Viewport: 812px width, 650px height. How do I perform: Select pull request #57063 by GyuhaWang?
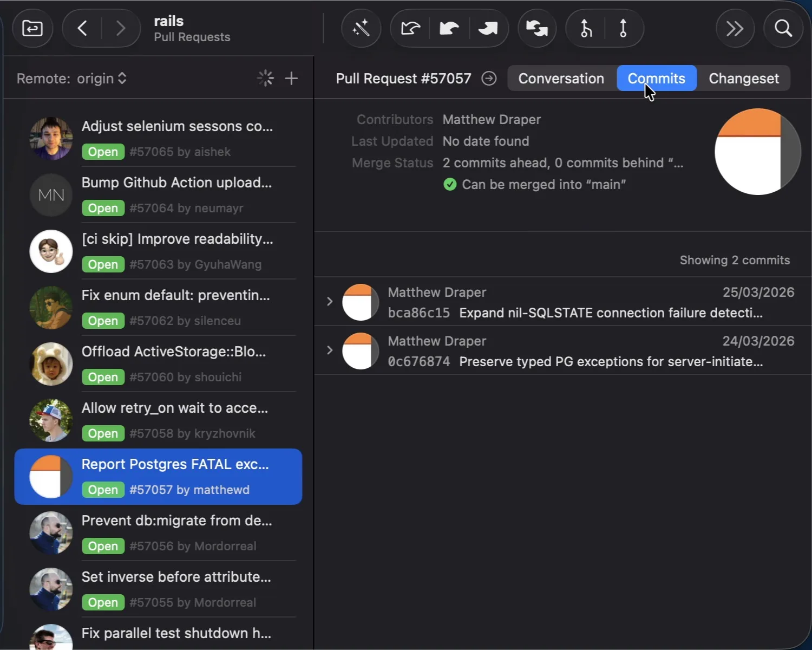coord(158,251)
